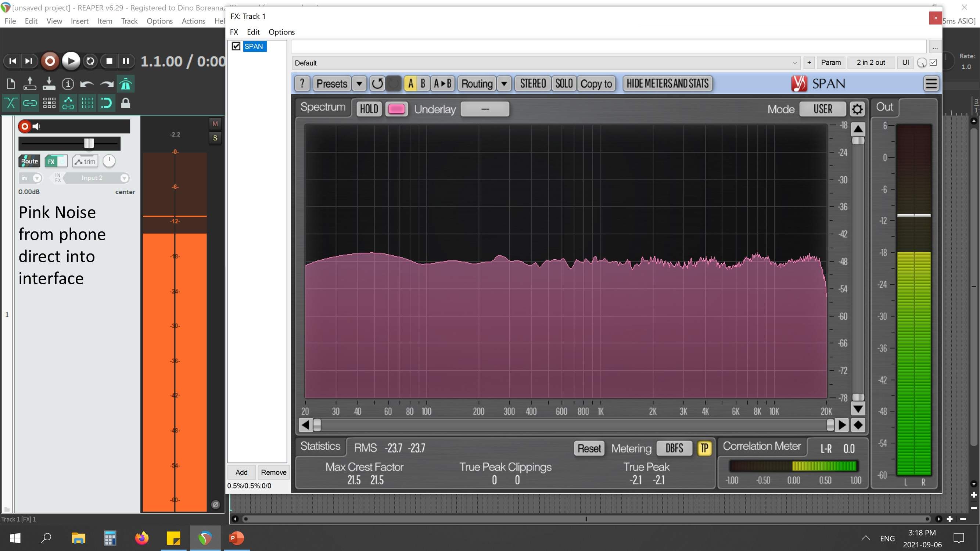This screenshot has height=551, width=980.
Task: Open track 'in' record mode dropdown
Action: (30, 178)
